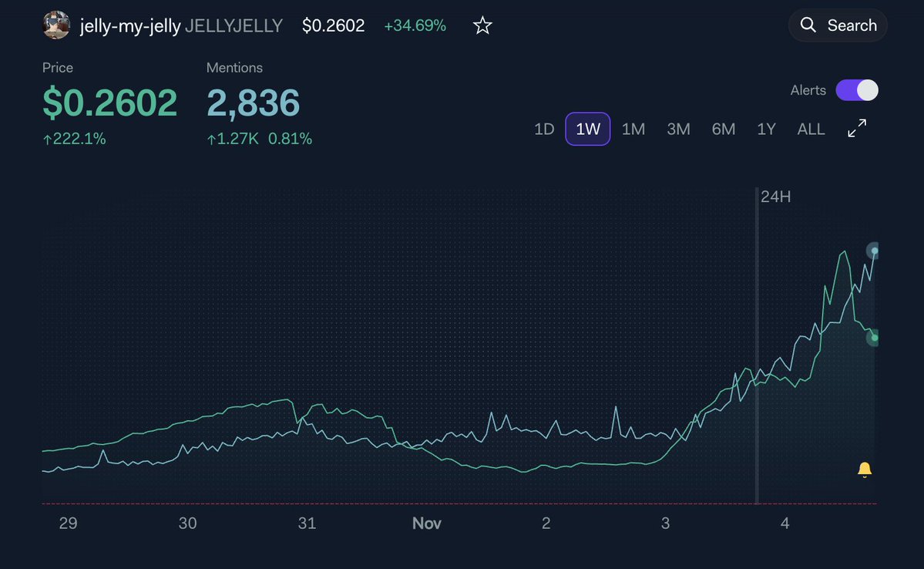
Task: Click the JELLYJELLY ticker symbol
Action: point(234,25)
